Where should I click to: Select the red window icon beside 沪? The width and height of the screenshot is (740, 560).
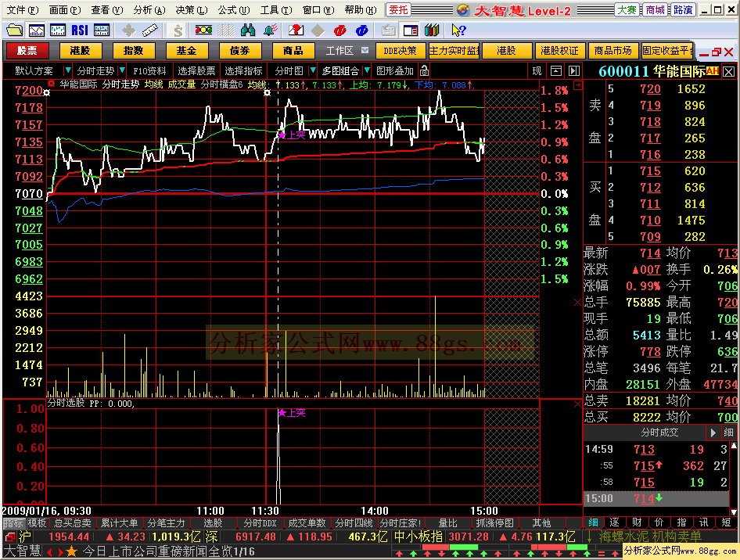(x=10, y=537)
